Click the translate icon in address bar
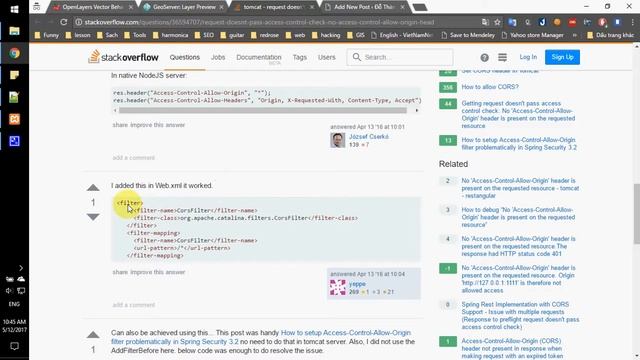The image size is (640, 360). 485,22
